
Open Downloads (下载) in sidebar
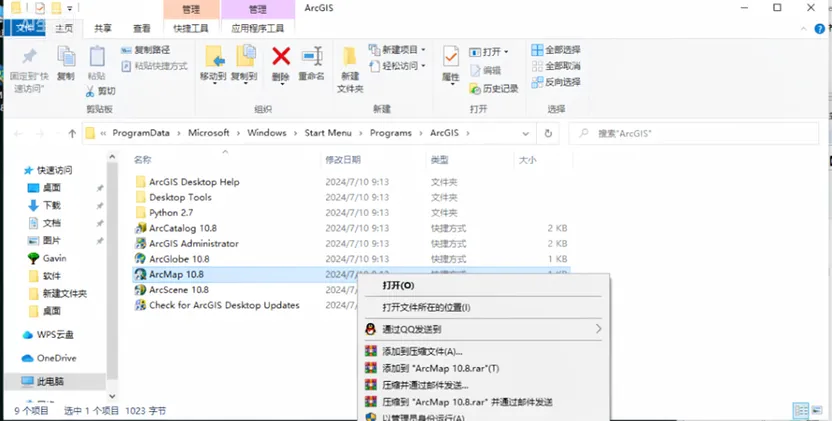coord(52,205)
